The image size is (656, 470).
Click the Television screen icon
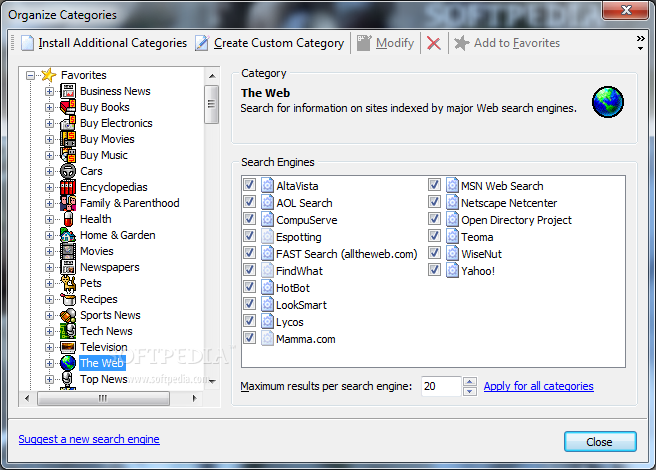pyautogui.click(x=68, y=347)
